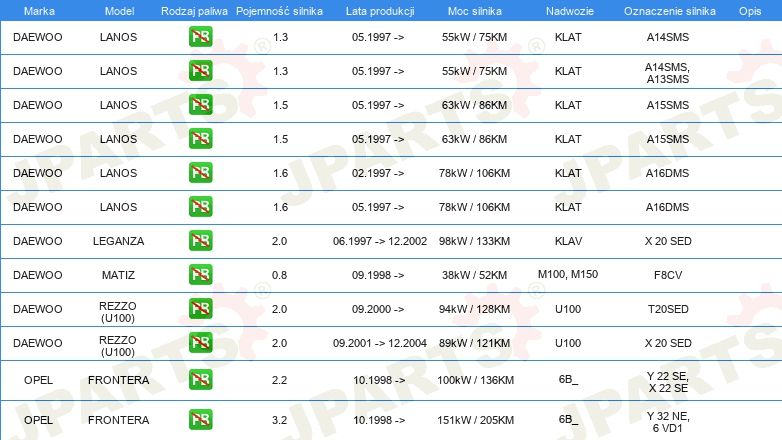Click the fuel icon in the Rezzo 09.2001 row
The image size is (782, 440).
click(200, 342)
